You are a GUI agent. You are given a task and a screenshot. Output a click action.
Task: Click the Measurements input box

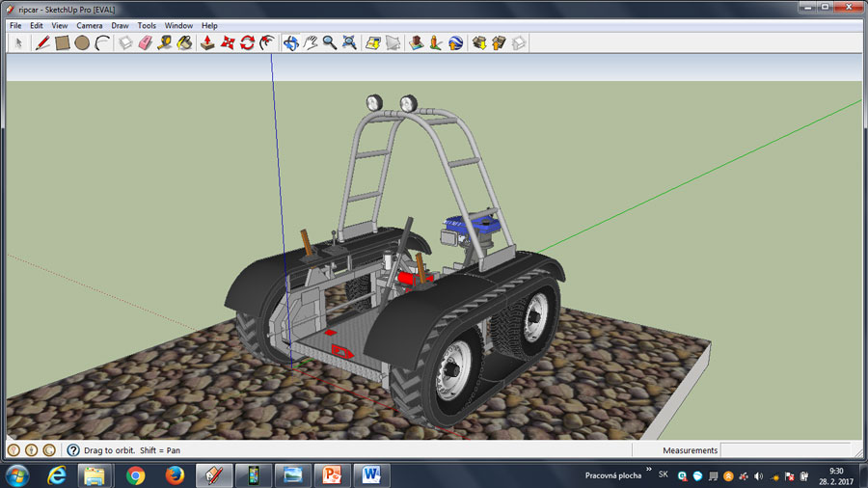(785, 450)
